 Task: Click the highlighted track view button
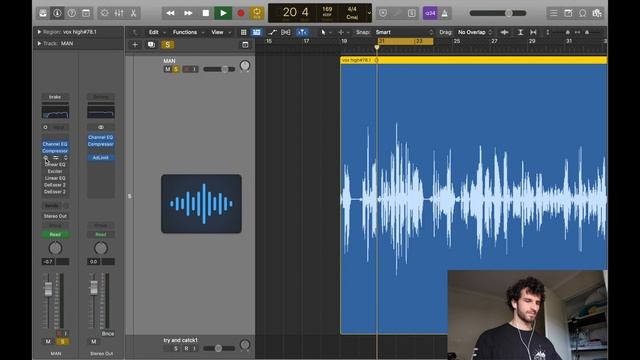[256, 32]
